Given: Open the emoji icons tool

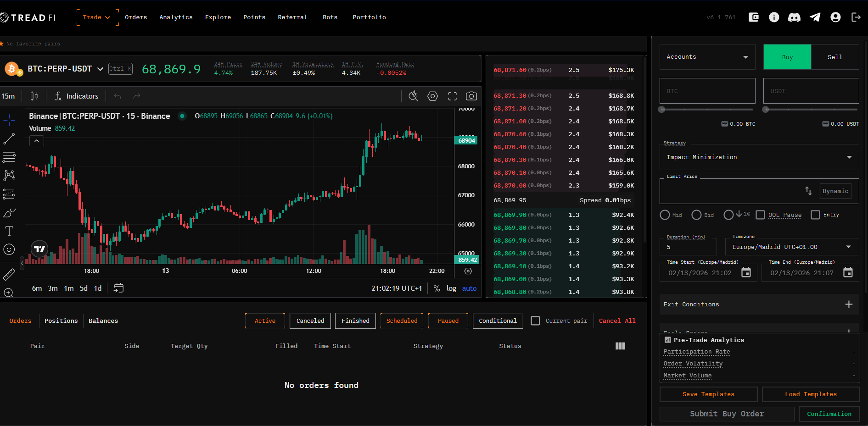Looking at the screenshot, I should (x=9, y=249).
